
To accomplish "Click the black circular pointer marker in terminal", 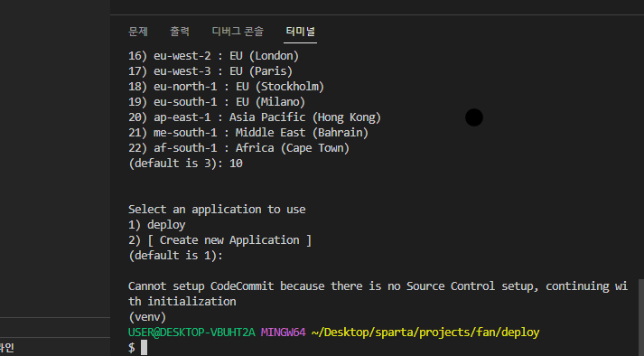I will pos(474,117).
